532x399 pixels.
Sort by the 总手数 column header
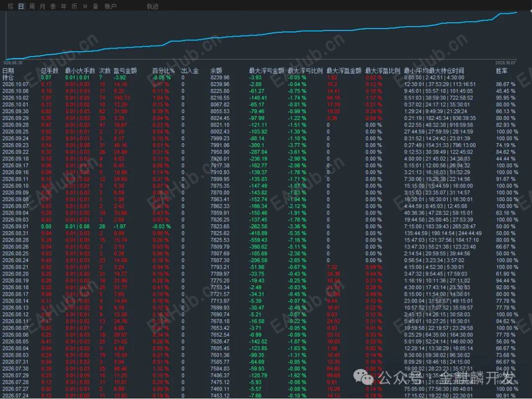click(x=50, y=70)
